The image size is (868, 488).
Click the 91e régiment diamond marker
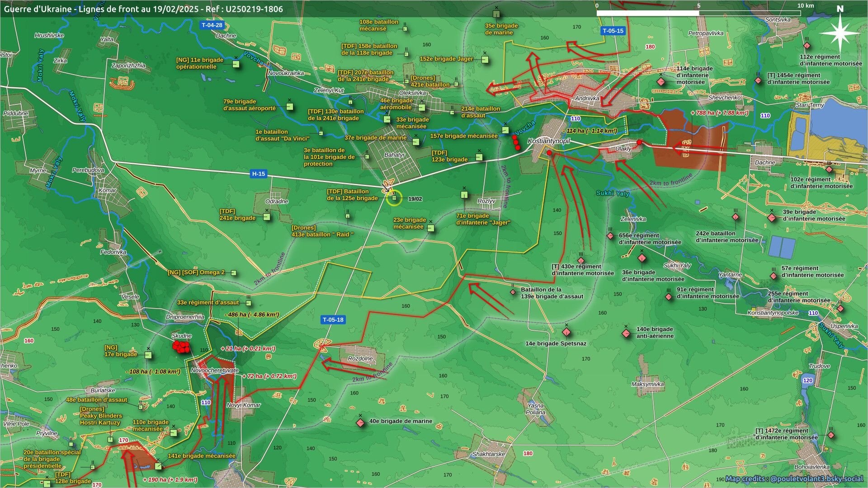point(669,297)
